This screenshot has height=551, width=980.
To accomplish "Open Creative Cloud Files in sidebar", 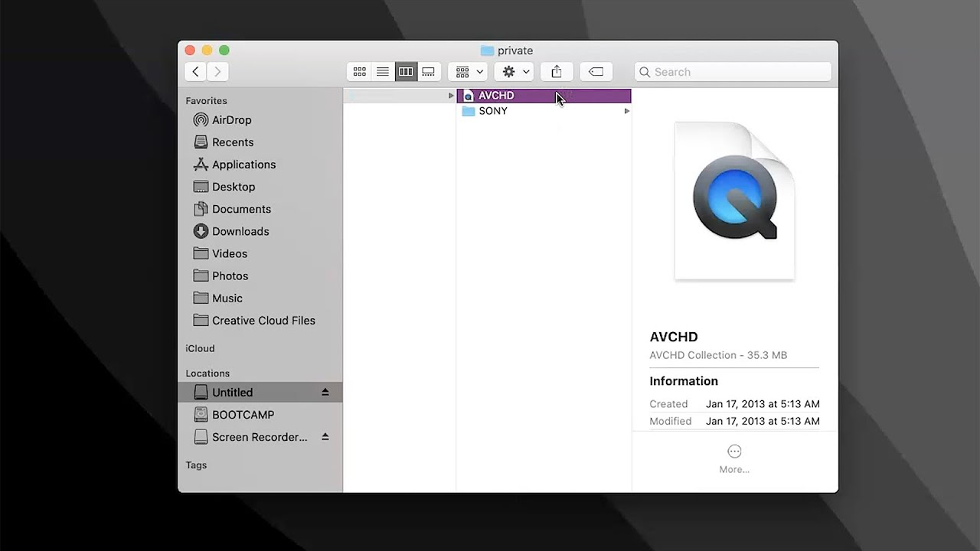I will [x=260, y=321].
